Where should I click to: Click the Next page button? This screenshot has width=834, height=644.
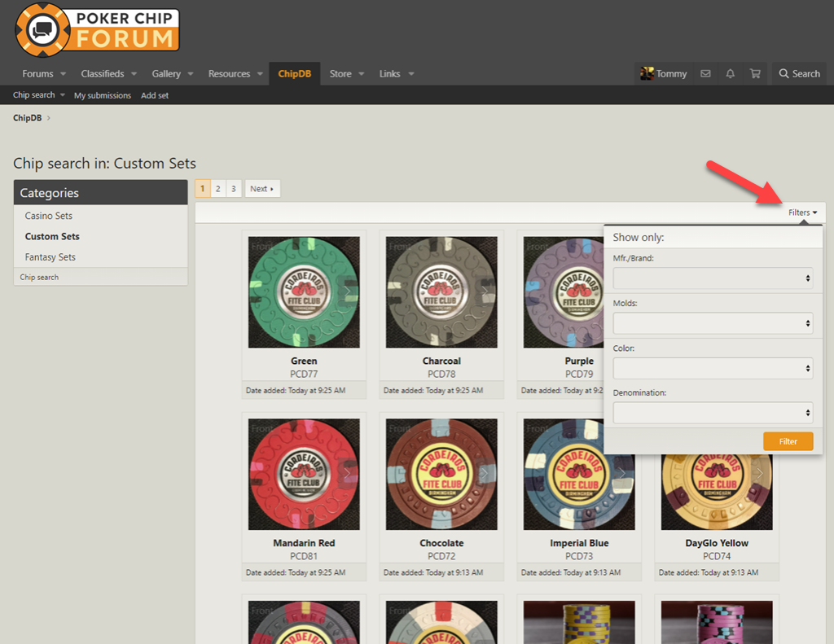click(x=262, y=188)
